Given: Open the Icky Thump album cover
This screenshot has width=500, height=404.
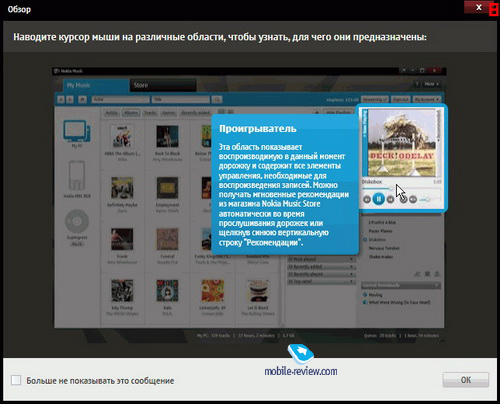Looking at the screenshot, I should [x=122, y=291].
